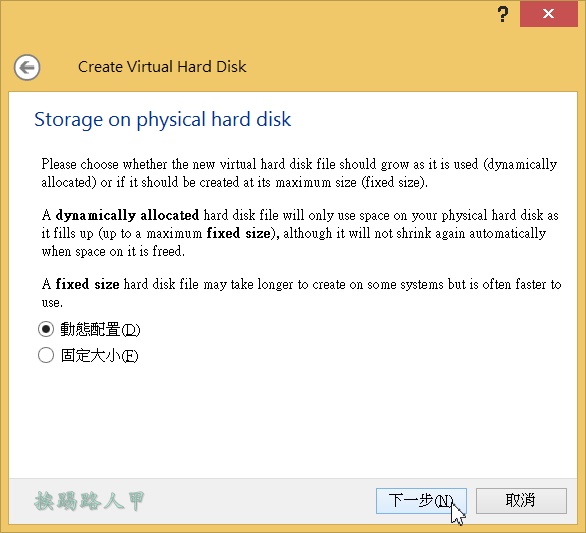This screenshot has width=586, height=533.
Task: Close the Create Virtual Hard Disk dialog
Action: coord(548,14)
